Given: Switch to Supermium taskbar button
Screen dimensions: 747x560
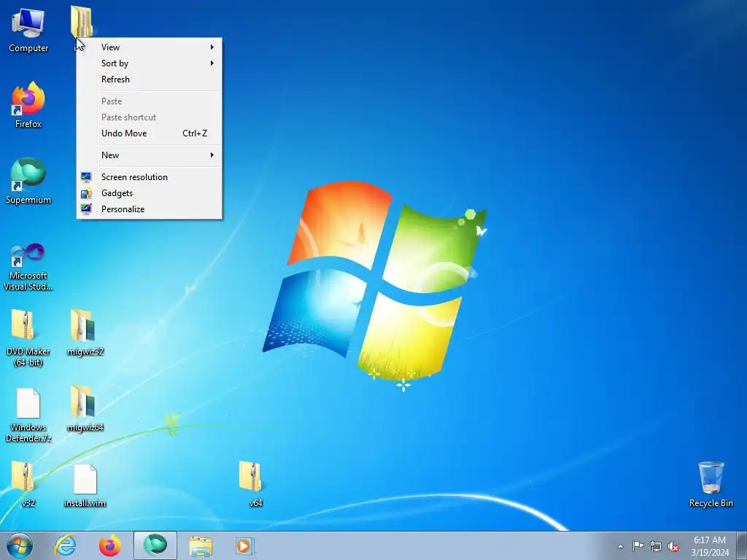Looking at the screenshot, I should (x=155, y=545).
